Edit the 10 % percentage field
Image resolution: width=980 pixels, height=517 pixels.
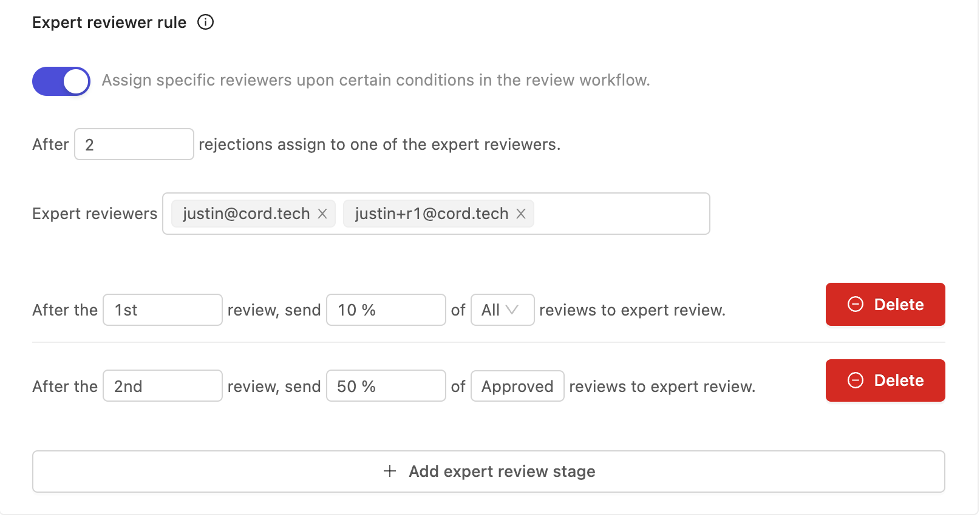[386, 310]
